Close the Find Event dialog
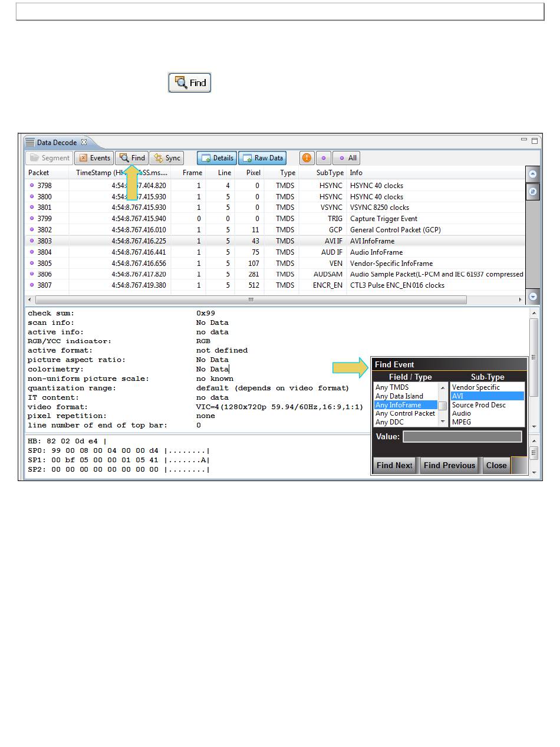This screenshot has height=747, width=560. pos(496,465)
